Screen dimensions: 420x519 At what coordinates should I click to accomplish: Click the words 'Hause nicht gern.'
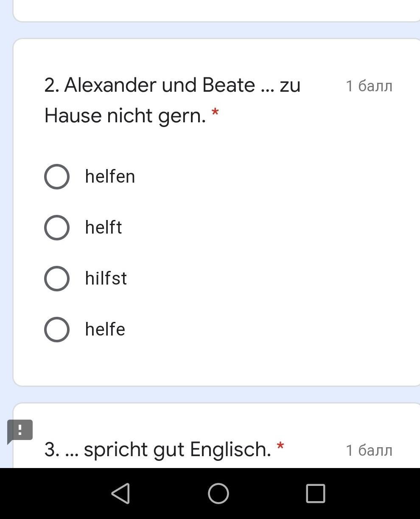pyautogui.click(x=125, y=116)
